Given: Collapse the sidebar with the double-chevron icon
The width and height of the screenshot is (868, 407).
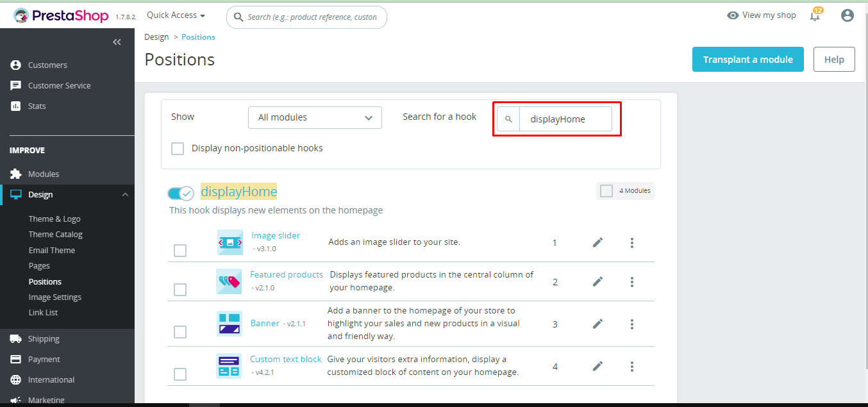Looking at the screenshot, I should (117, 42).
